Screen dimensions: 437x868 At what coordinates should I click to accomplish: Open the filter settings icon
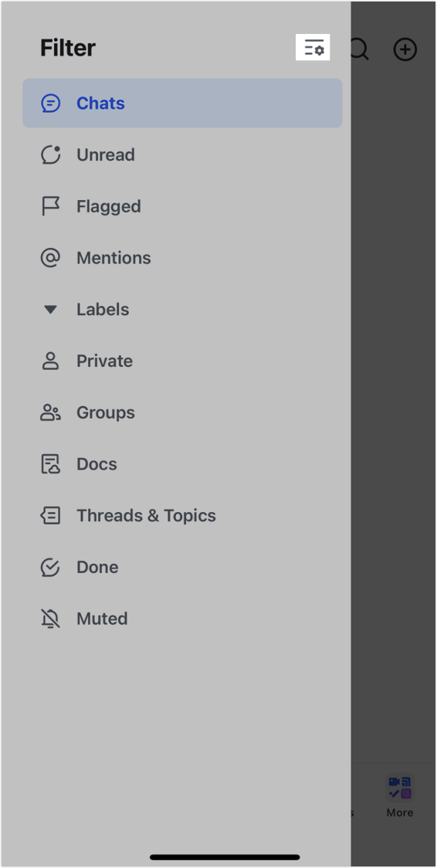click(313, 48)
